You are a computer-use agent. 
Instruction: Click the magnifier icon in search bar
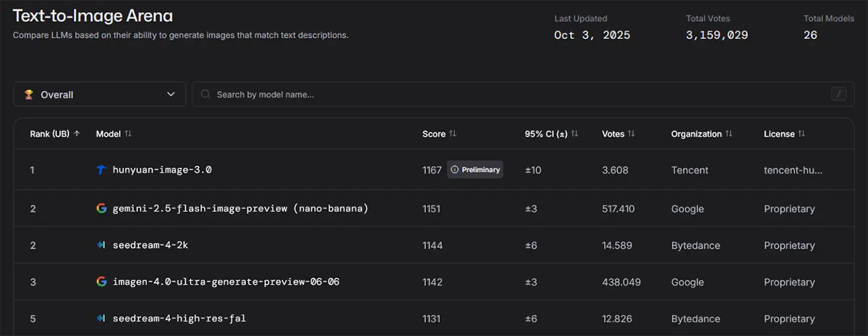205,95
